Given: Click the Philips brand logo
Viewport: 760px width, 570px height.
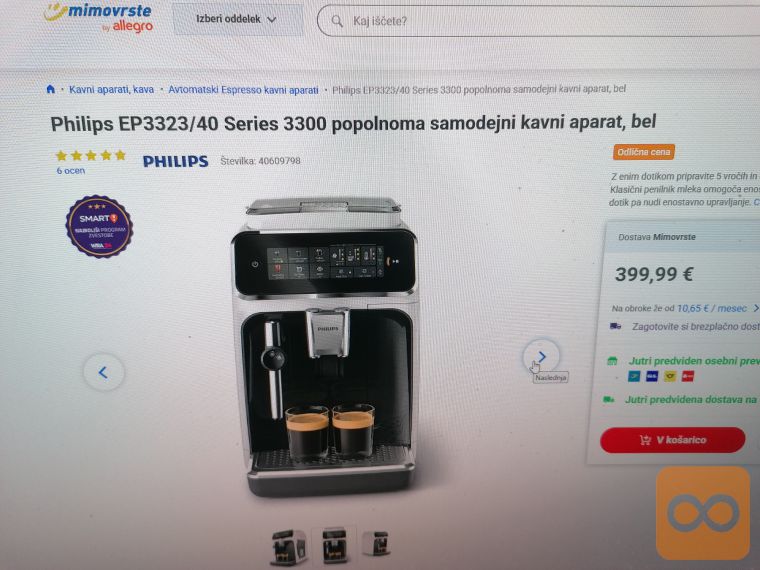Looking at the screenshot, I should tap(175, 161).
